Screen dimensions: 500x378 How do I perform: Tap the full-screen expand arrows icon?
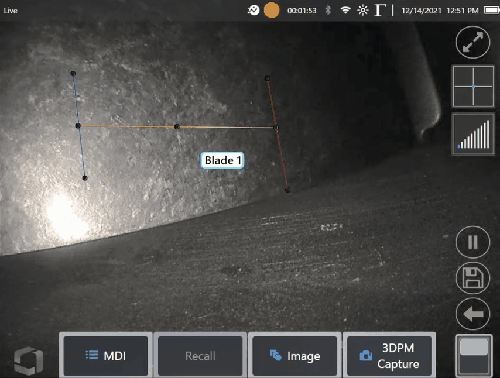click(473, 42)
